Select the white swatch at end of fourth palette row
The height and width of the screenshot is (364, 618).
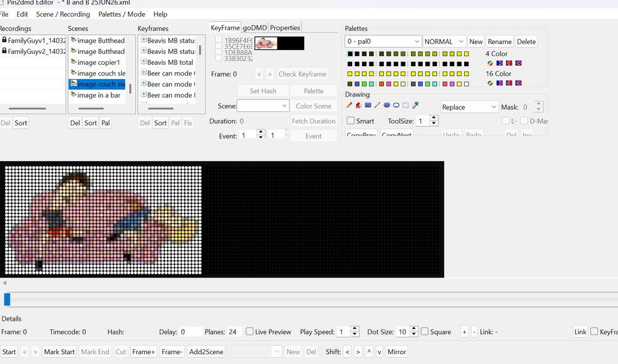[466, 84]
